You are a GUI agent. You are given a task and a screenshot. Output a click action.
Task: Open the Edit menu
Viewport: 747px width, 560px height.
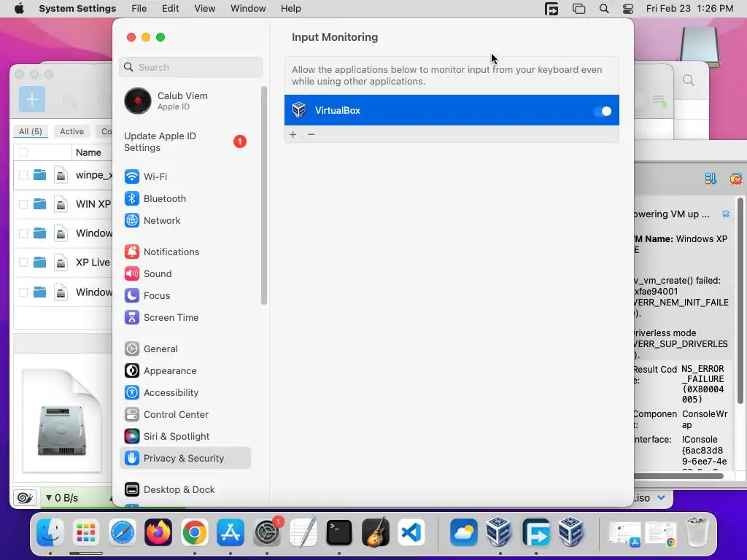[170, 9]
